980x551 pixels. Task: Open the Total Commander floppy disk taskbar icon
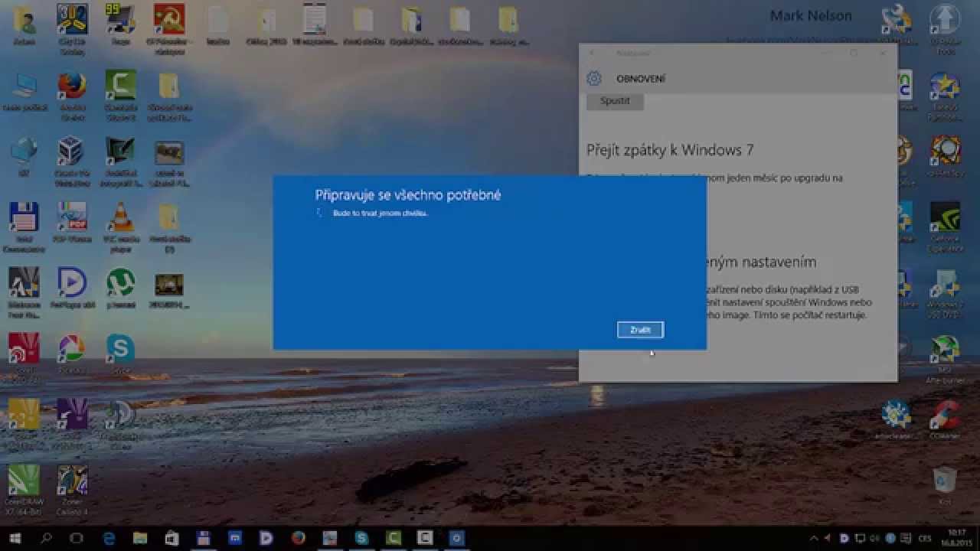coord(203,538)
